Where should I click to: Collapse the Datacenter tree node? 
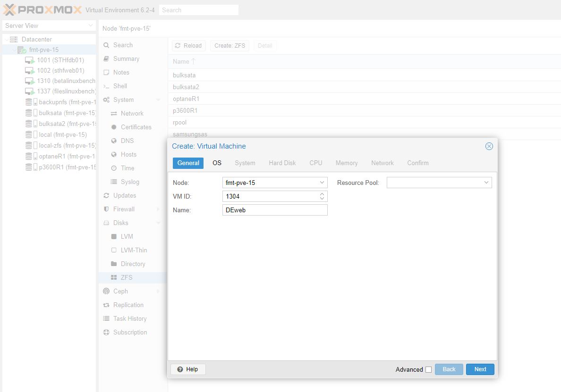(x=6, y=40)
